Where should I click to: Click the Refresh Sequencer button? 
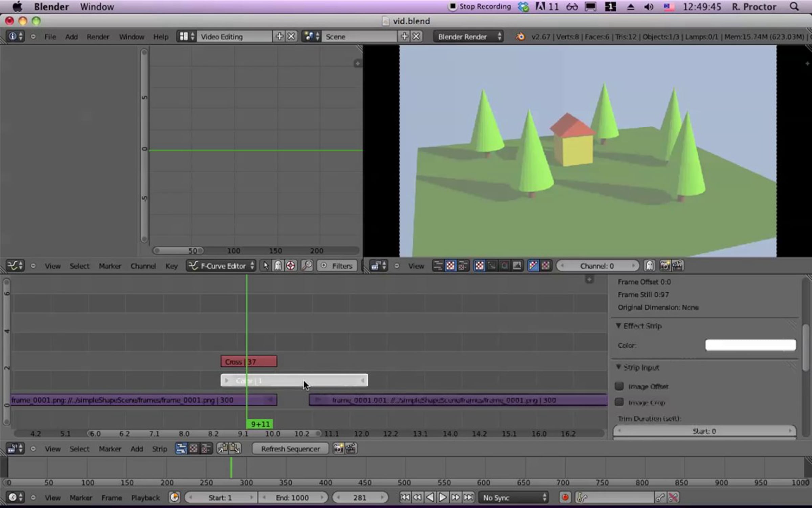point(290,449)
